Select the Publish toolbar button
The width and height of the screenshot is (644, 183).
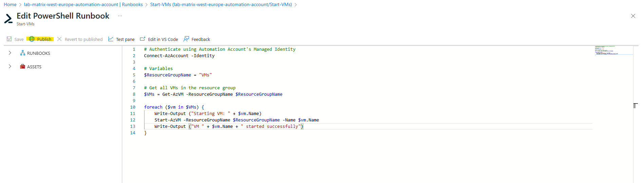40,39
